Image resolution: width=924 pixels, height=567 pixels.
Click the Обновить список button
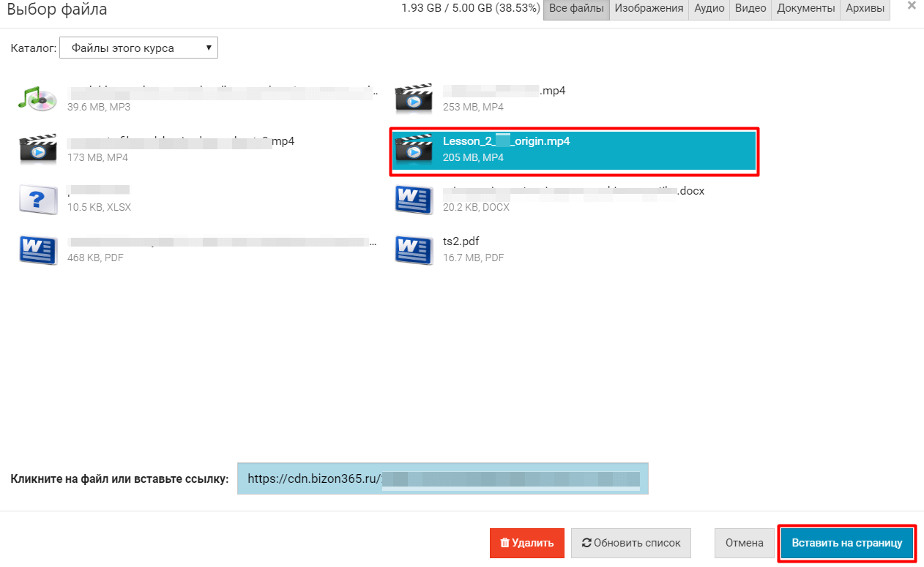coord(630,543)
